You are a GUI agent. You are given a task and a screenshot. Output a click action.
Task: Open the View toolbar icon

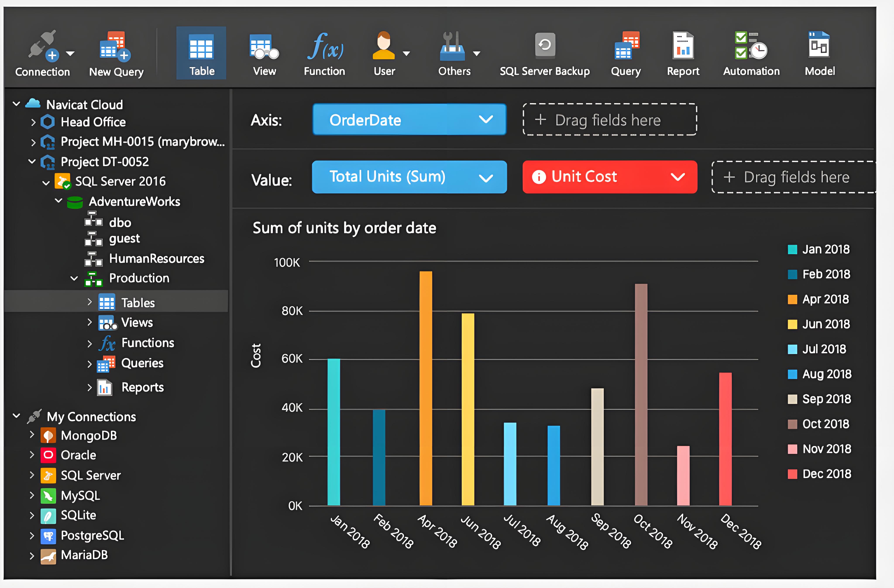265,46
